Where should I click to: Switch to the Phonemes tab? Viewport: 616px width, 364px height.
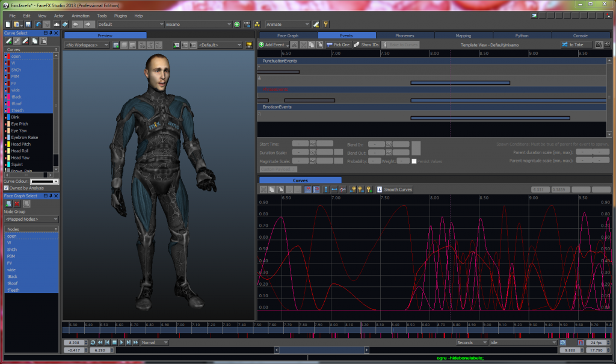405,35
